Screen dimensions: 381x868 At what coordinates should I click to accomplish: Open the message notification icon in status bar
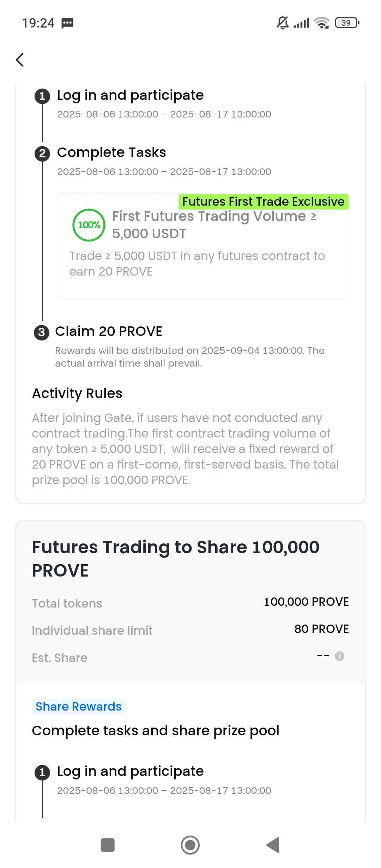click(67, 23)
